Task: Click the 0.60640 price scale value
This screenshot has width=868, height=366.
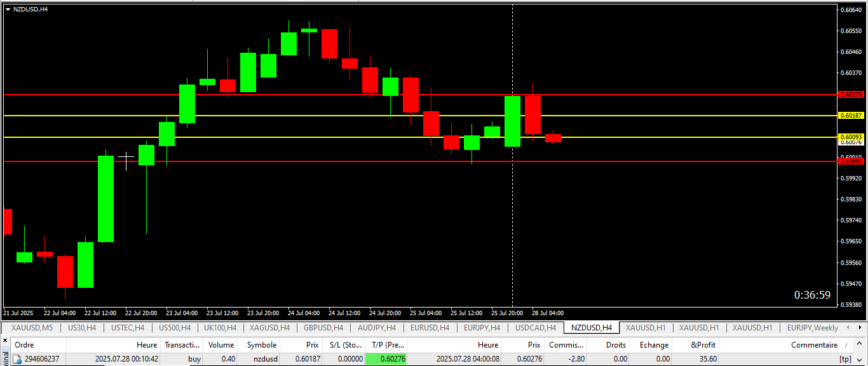Action: [x=852, y=10]
